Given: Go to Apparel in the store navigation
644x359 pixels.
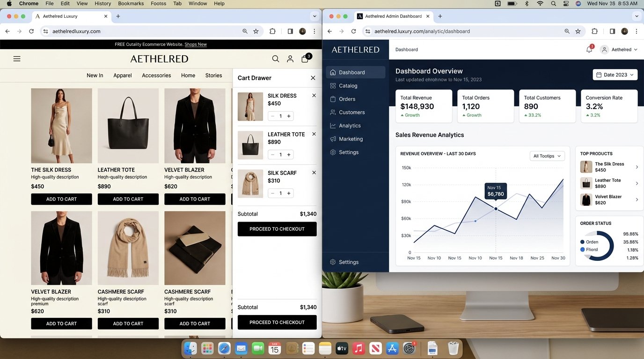Looking at the screenshot, I should (123, 75).
